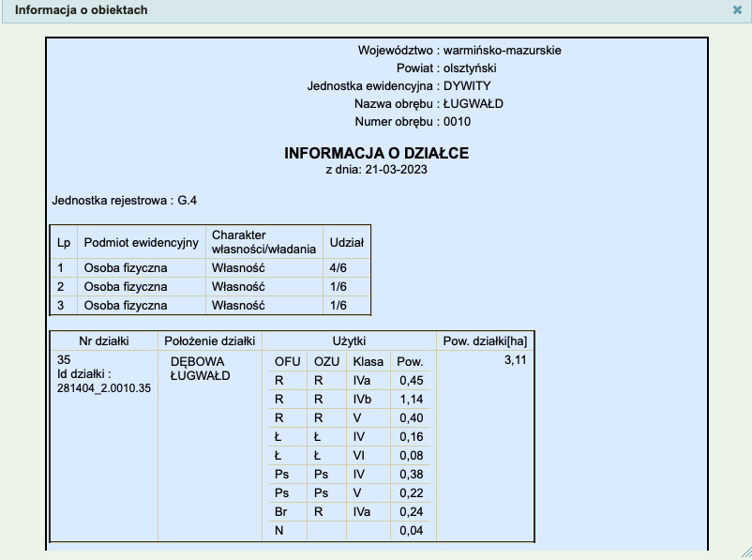Click the Nr działki column header
The image size is (752, 560).
(x=103, y=341)
